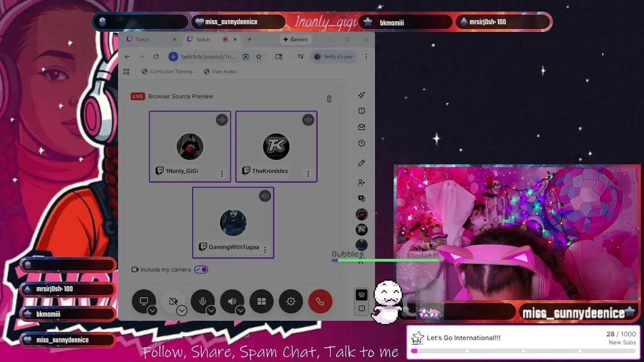Open the collaboration settings gear
644x362 pixels.
pos(291,301)
